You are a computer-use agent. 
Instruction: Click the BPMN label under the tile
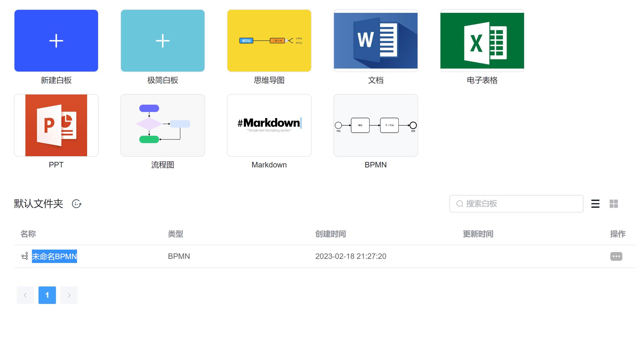point(376,165)
